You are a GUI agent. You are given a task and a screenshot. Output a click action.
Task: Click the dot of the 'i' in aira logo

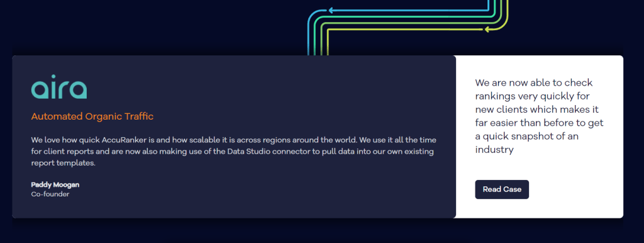coord(53,77)
